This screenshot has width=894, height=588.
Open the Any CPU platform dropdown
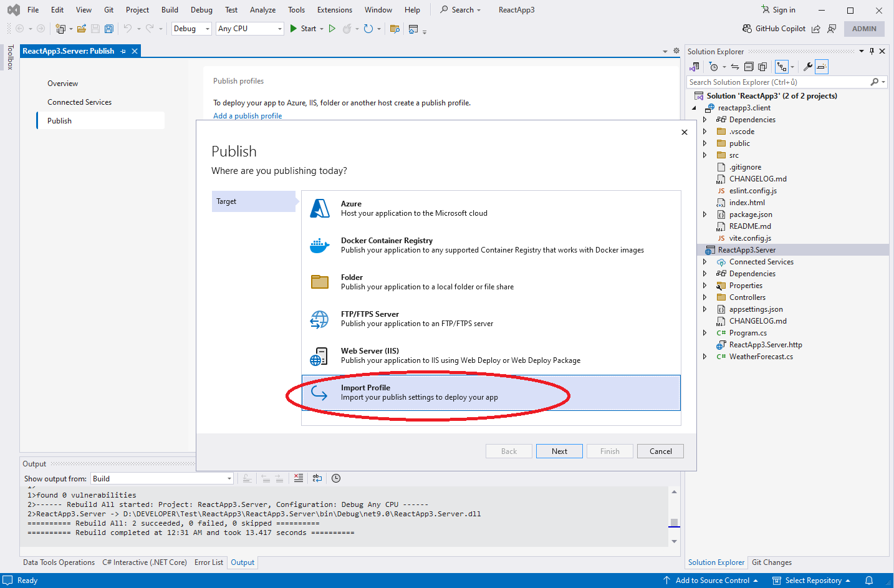(x=250, y=29)
